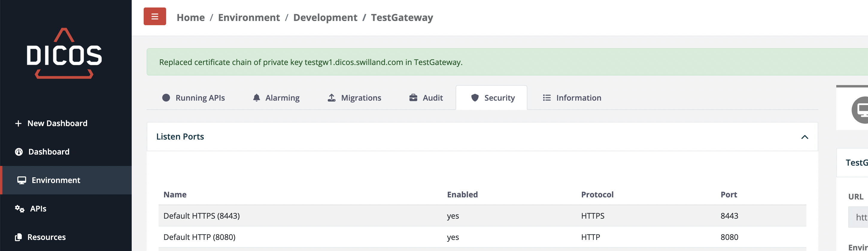Open the Information tab
The image size is (868, 251).
[x=572, y=98]
